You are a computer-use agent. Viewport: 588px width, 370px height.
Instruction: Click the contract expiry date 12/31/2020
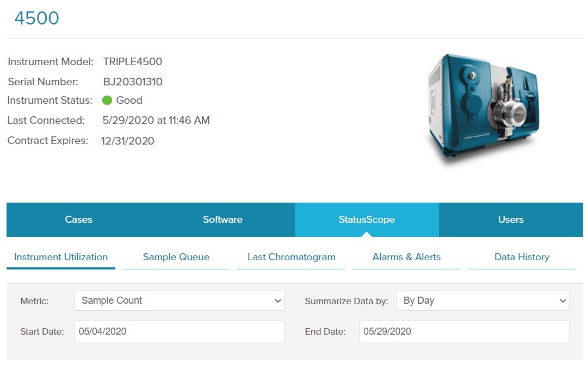pyautogui.click(x=128, y=141)
